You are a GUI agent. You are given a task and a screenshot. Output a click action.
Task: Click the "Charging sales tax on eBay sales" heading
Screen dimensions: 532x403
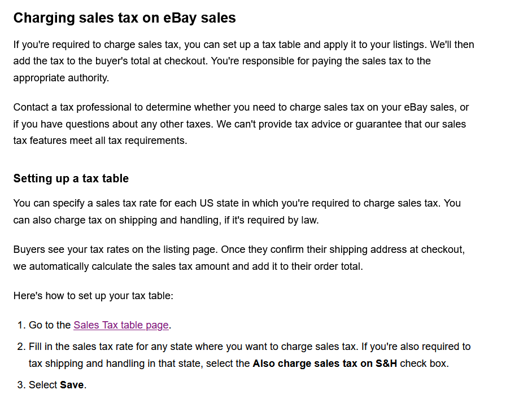coord(124,18)
